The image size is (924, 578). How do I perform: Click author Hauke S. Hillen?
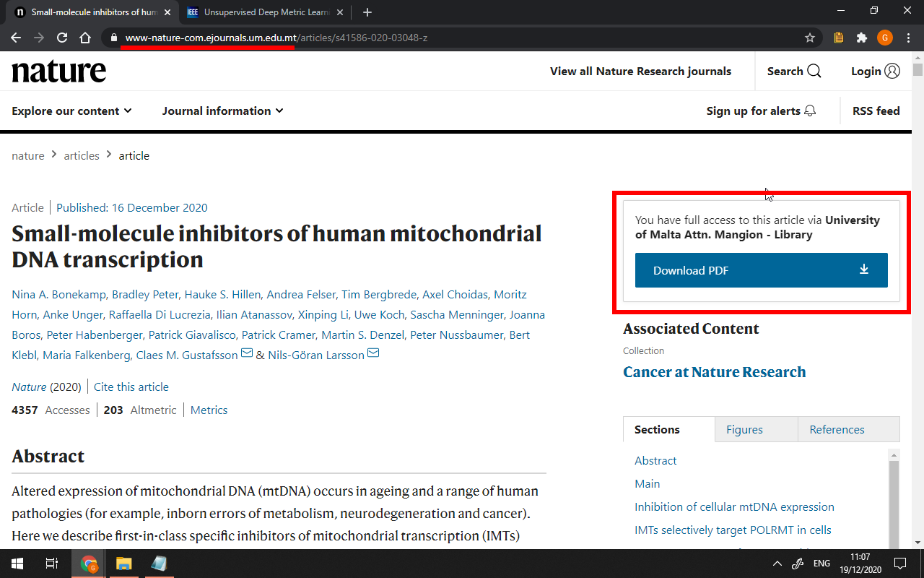coord(222,294)
